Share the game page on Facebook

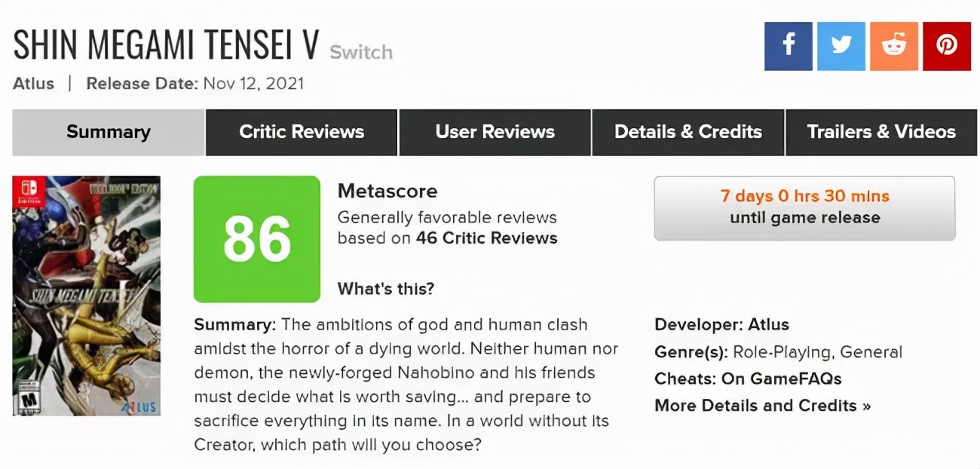[x=788, y=46]
